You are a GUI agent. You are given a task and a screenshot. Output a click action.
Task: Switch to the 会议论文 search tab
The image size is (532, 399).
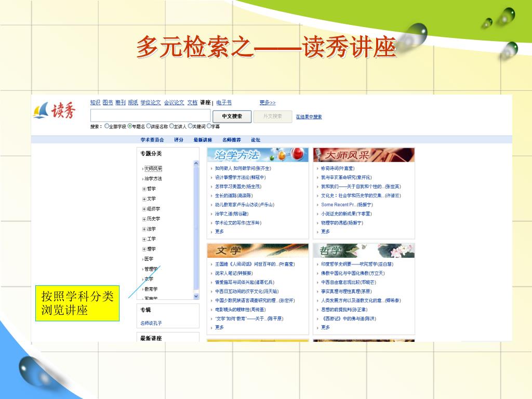point(174,102)
